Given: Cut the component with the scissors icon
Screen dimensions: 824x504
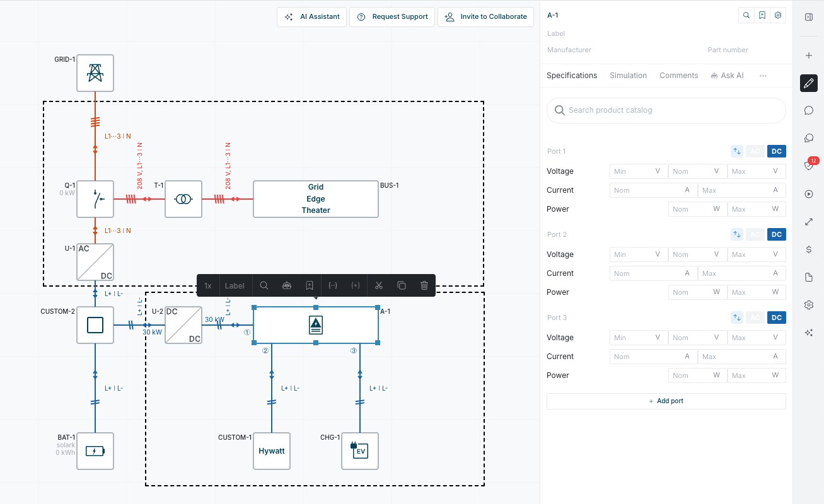Looking at the screenshot, I should (379, 285).
